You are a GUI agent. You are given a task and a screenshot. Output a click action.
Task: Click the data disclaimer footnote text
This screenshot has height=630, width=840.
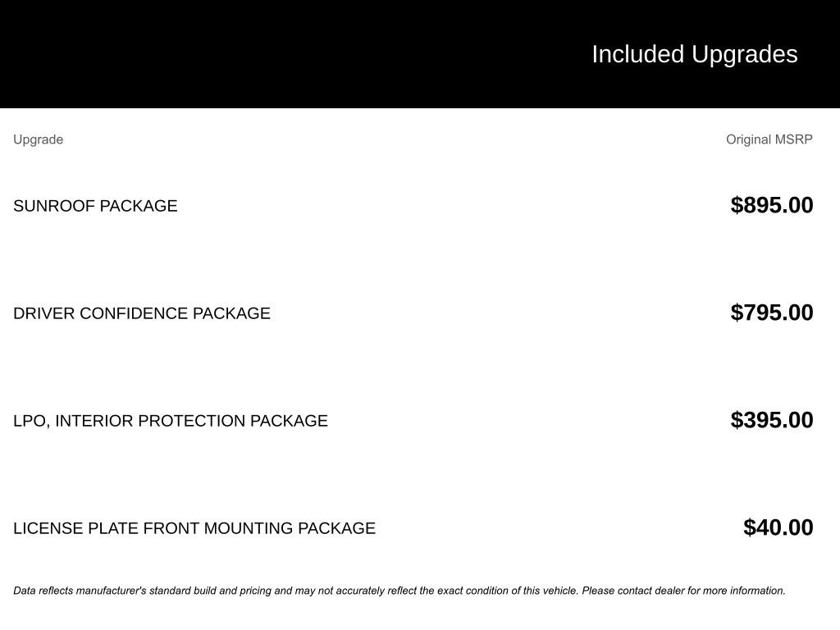pos(399,591)
